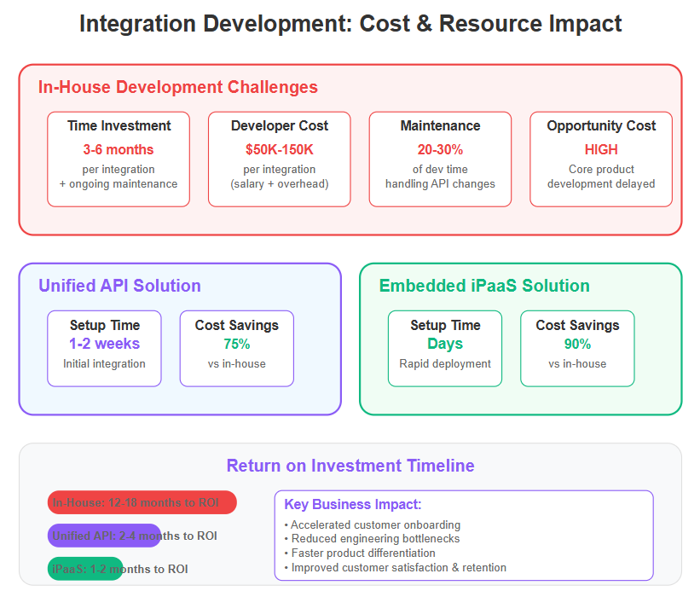Image resolution: width=700 pixels, height=591 pixels.
Task: Select the '75%' cost savings value
Action: point(237,345)
